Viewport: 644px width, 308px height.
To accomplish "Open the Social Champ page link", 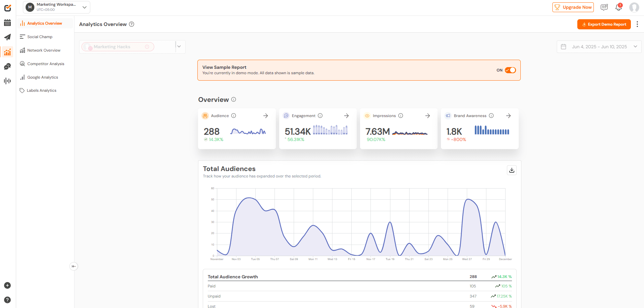I will [40, 37].
